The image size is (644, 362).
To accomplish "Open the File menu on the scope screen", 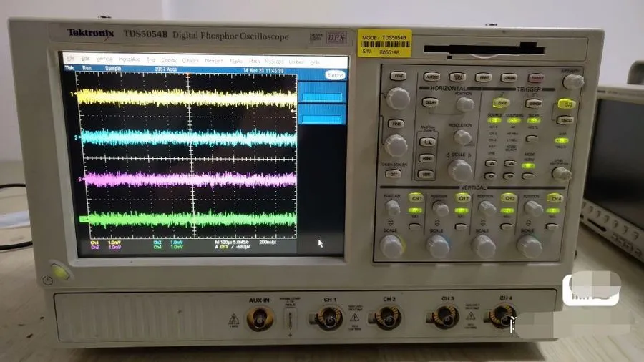I will (x=70, y=58).
